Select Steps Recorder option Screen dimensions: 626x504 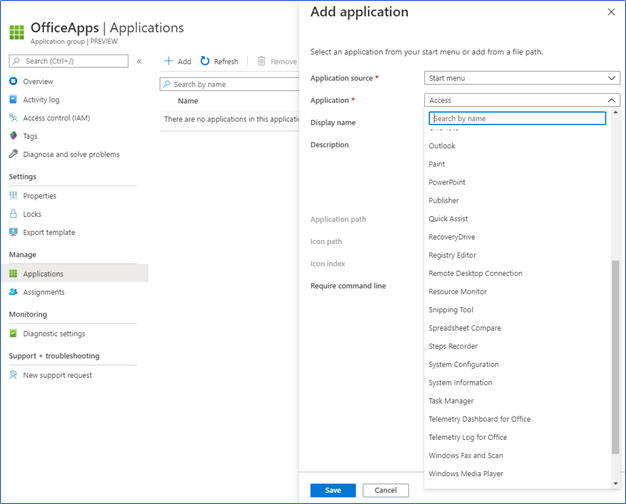[453, 346]
